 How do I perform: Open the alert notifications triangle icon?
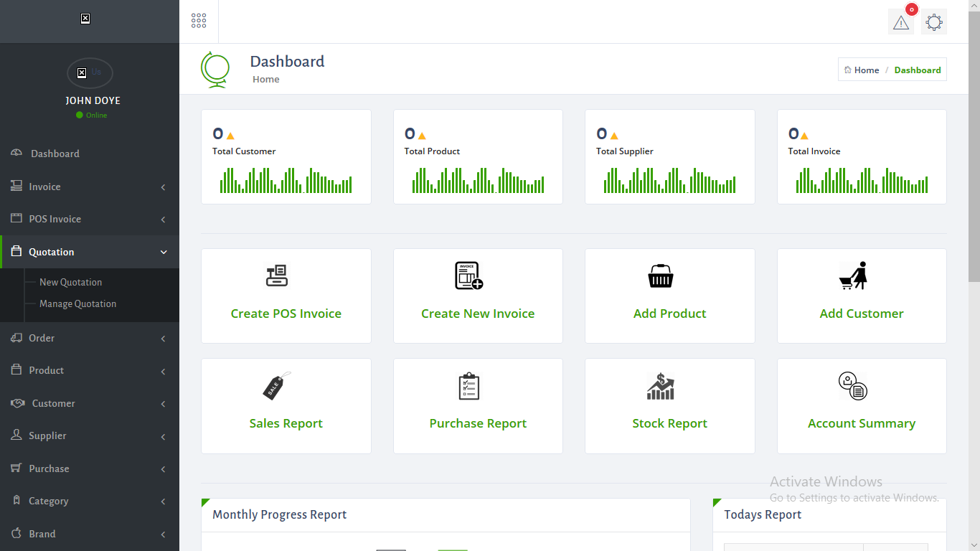[900, 22]
